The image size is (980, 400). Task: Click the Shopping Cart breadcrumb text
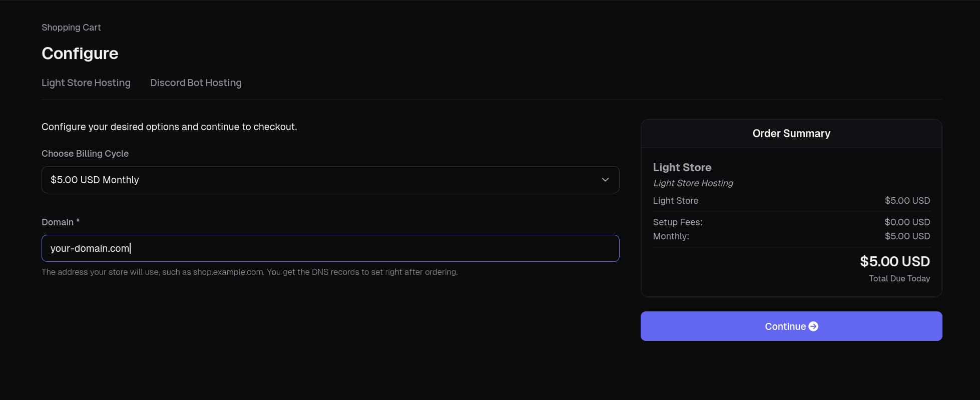coord(71,28)
